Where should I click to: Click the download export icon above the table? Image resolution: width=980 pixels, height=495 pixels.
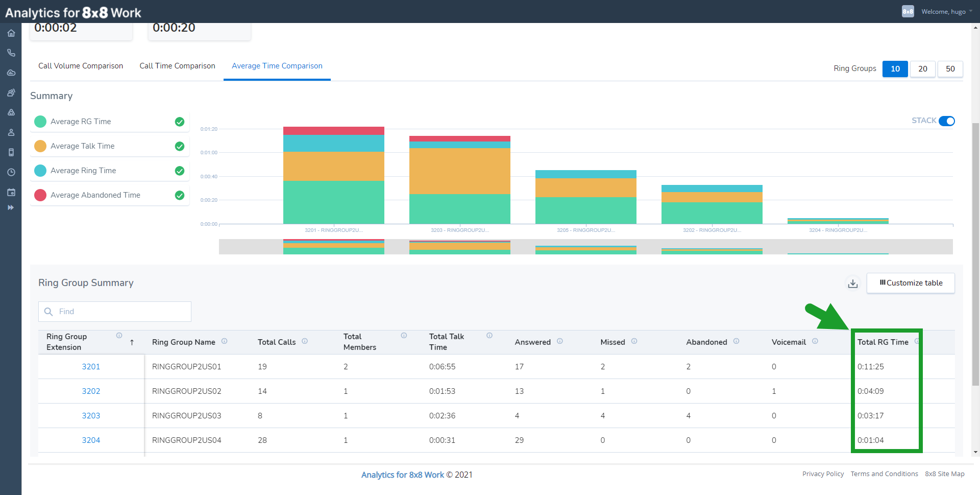852,283
